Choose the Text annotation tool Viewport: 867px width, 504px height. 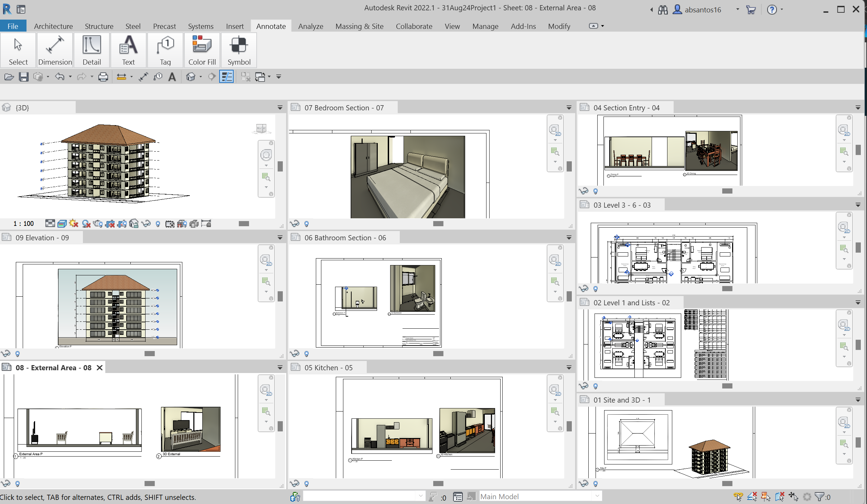tap(128, 51)
